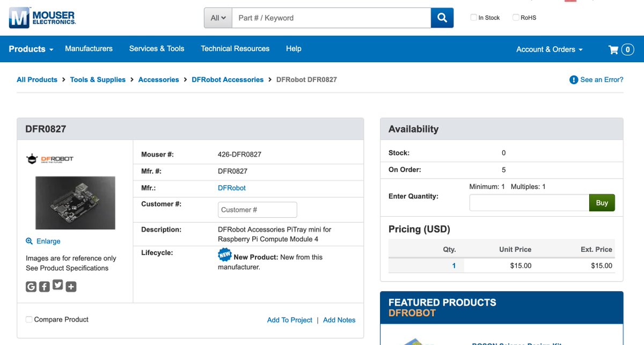Expand the Account & Orders dropdown
The image size is (644, 345).
pos(550,49)
